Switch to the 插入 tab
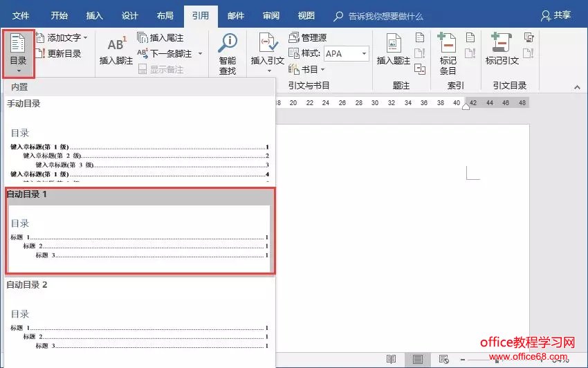The width and height of the screenshot is (588, 368). point(95,16)
